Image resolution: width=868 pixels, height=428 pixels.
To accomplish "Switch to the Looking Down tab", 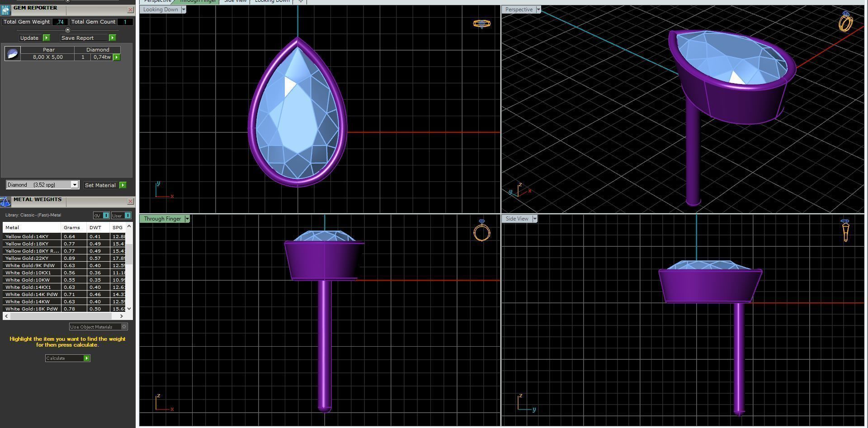I will point(272,1).
